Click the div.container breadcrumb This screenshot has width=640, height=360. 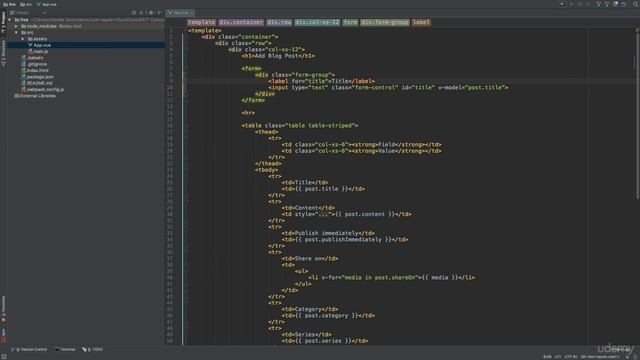pyautogui.click(x=241, y=22)
